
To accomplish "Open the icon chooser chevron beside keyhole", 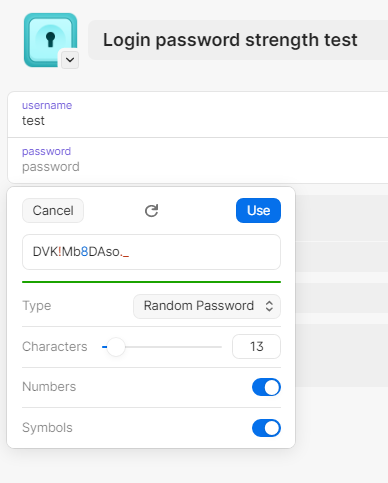I will point(70,60).
